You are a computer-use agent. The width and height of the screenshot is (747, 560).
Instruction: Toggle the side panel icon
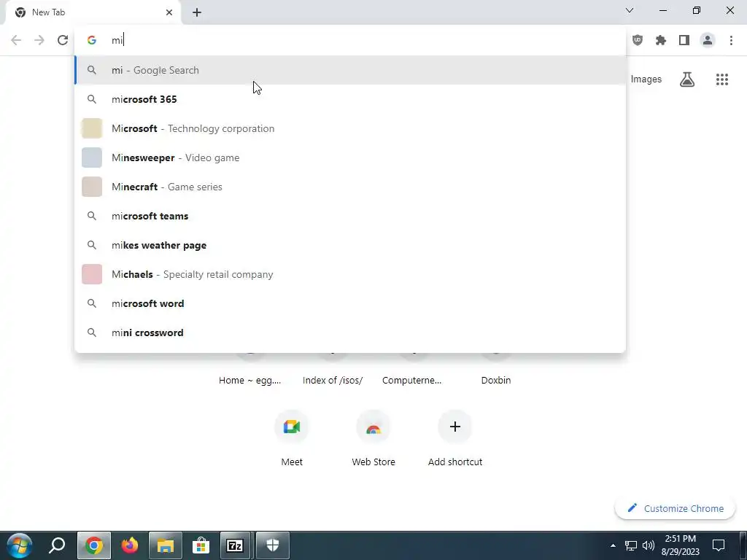(x=684, y=40)
